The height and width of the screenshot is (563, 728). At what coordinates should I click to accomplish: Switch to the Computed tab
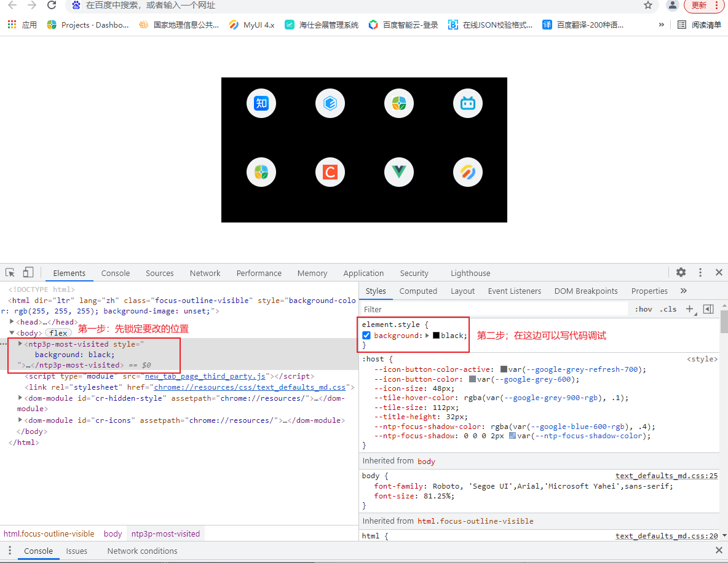418,291
